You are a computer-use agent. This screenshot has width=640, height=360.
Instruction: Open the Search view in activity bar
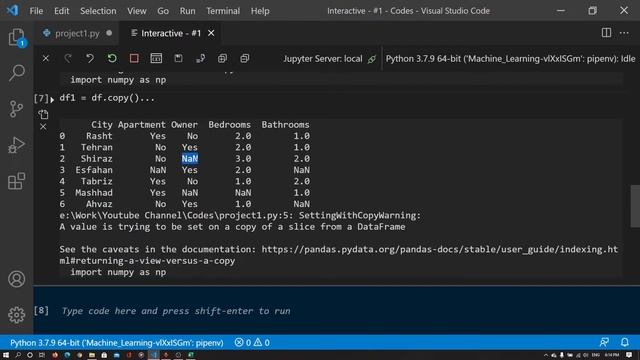[x=16, y=73]
